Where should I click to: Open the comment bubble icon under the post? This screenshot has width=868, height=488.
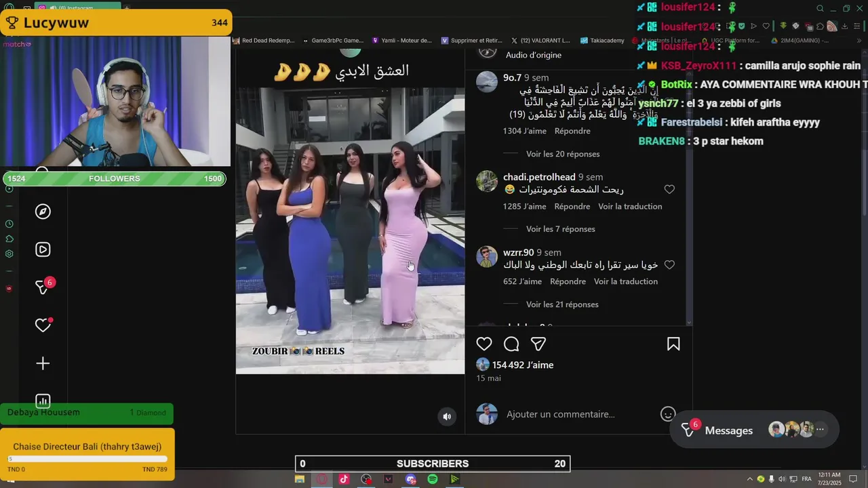click(511, 344)
